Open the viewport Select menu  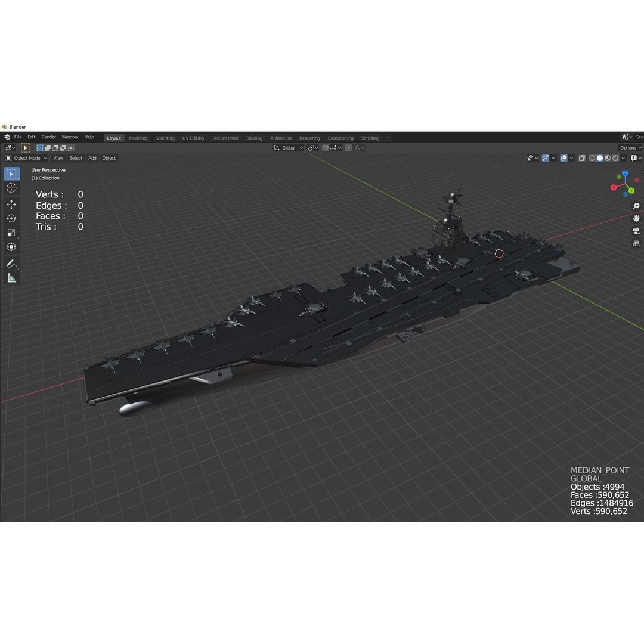[x=76, y=158]
